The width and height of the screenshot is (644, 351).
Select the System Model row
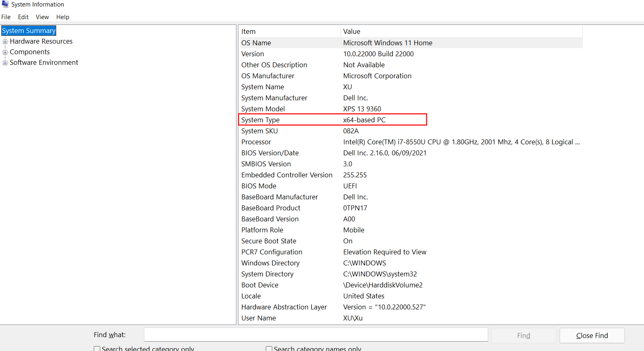tap(411, 109)
